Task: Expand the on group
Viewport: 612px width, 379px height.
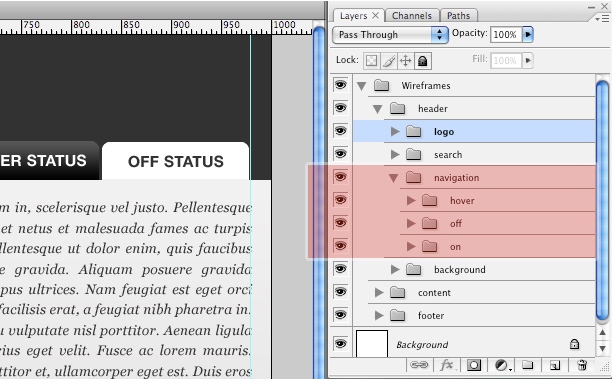Action: pyautogui.click(x=411, y=246)
